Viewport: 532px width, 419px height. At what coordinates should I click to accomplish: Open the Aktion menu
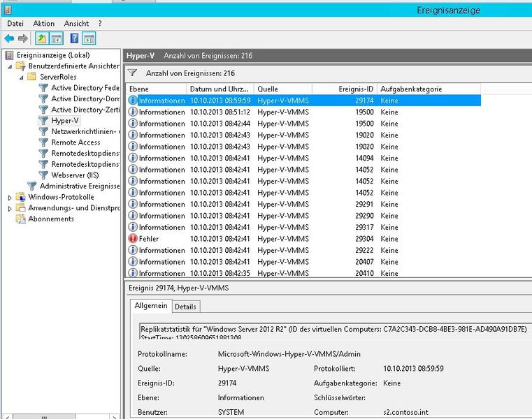43,23
